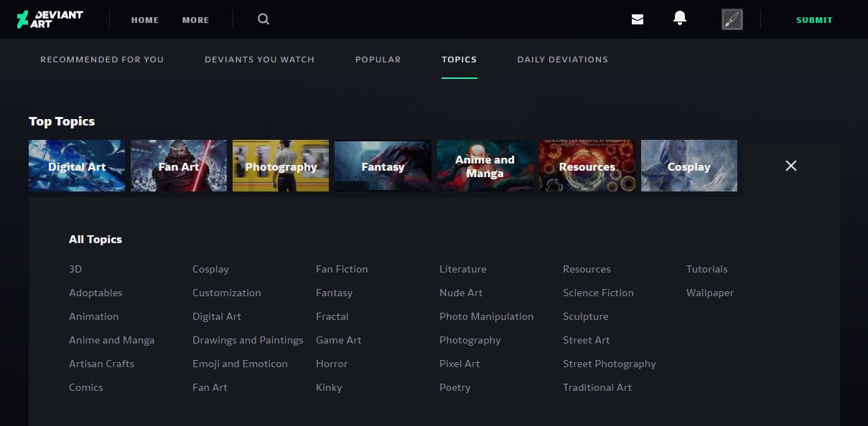Click the DeviantArt logo

click(x=50, y=19)
